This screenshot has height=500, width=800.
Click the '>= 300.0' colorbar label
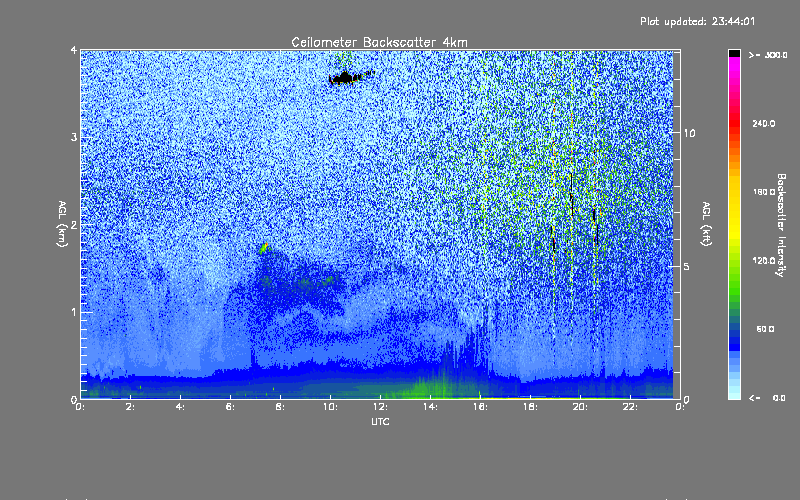tap(768, 55)
